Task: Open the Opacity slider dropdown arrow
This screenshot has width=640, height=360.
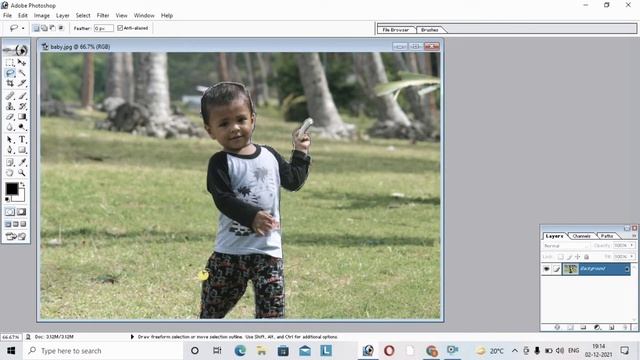Action: (x=632, y=245)
